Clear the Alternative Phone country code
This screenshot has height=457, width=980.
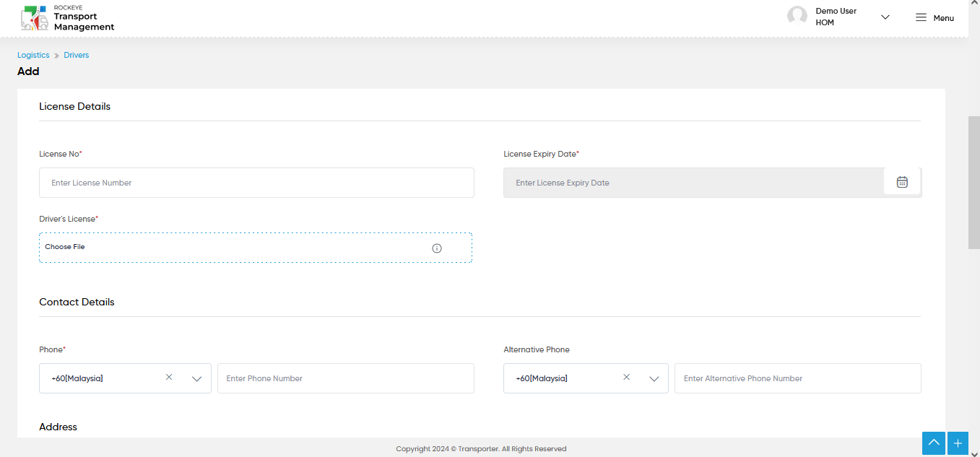click(x=626, y=377)
